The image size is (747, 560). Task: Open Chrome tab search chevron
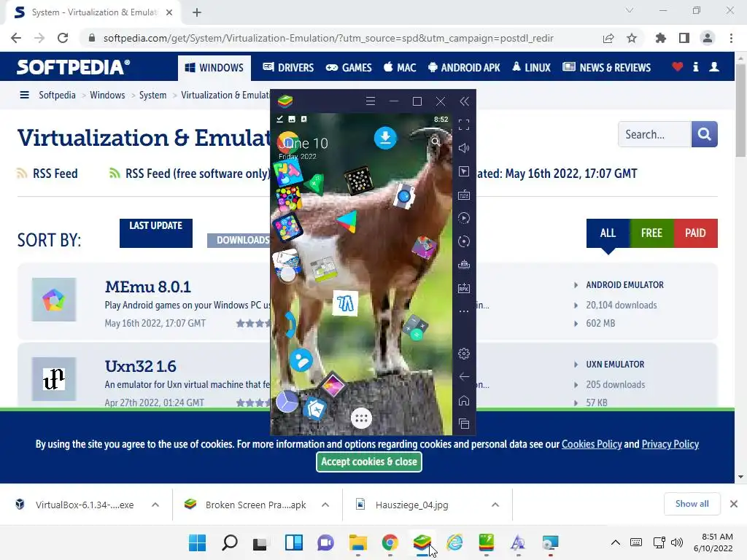pyautogui.click(x=630, y=10)
